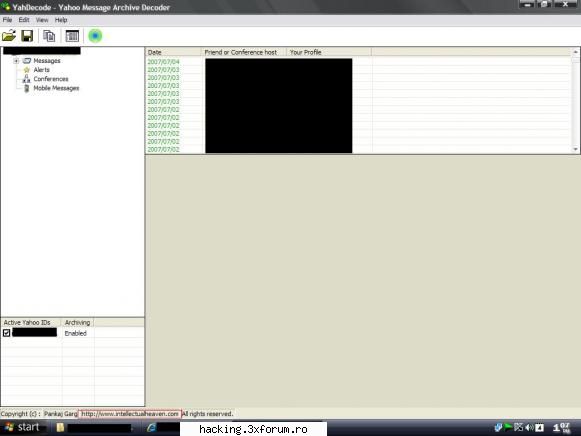This screenshot has height=436, width=581.
Task: Click the YahDecode title bar app icon
Action: pos(6,6)
